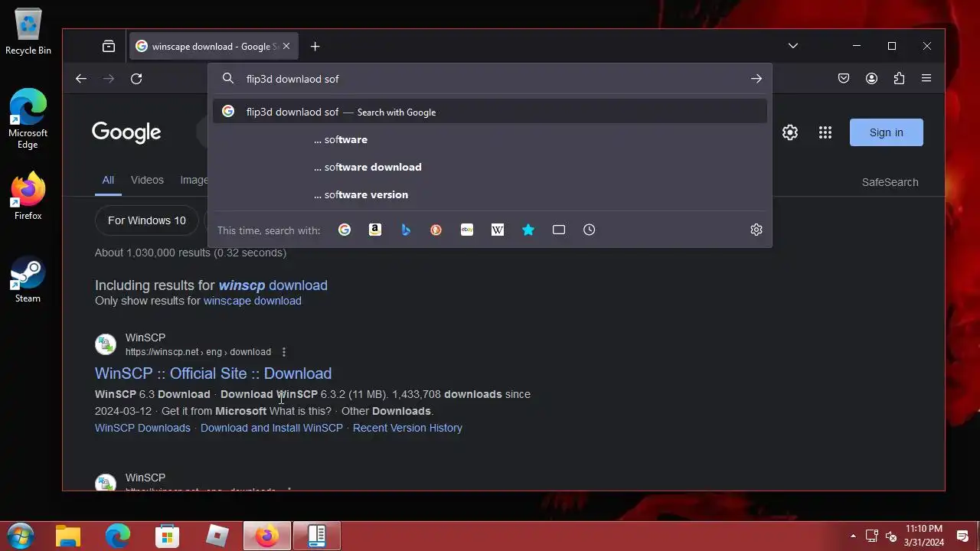
Task: Click into the address bar text field
Action: (490, 79)
